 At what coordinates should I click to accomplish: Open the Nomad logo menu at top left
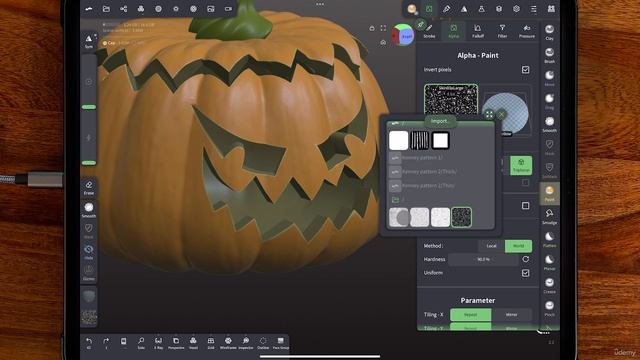coord(89,9)
